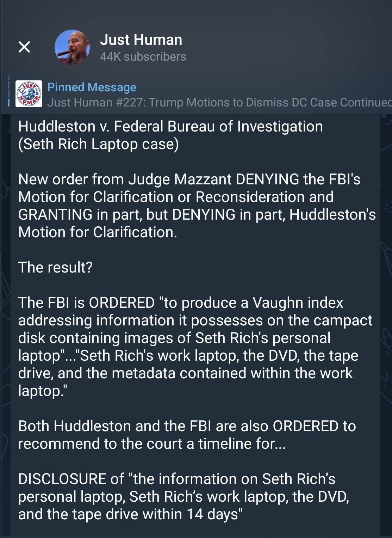Open the Just Human channel avatar
The image size is (392, 538).
click(x=72, y=47)
